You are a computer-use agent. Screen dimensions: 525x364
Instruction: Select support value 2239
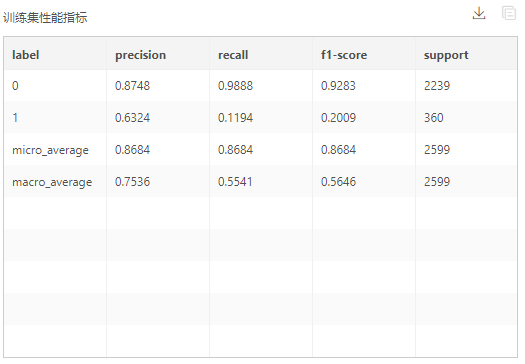(x=437, y=86)
